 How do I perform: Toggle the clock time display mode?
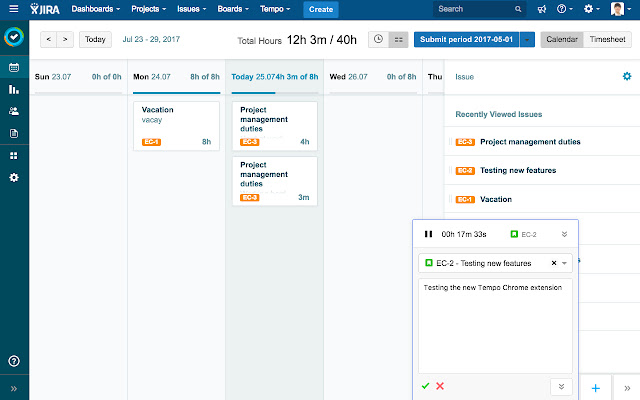378,40
